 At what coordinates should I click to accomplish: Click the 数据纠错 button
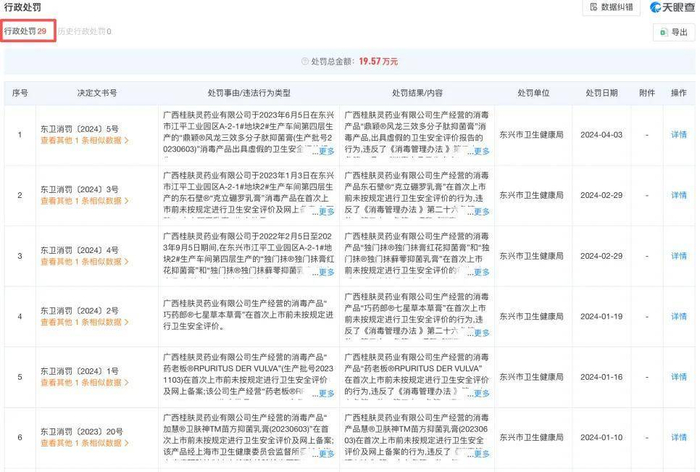(x=612, y=7)
